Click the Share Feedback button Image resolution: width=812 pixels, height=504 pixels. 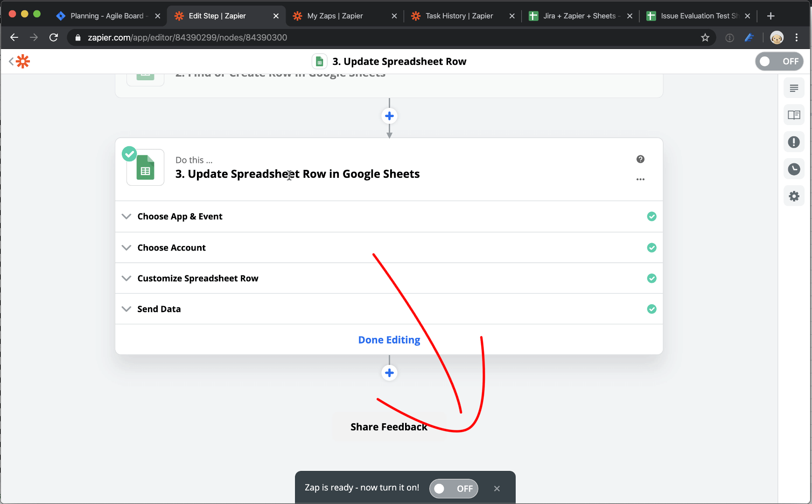tap(389, 427)
